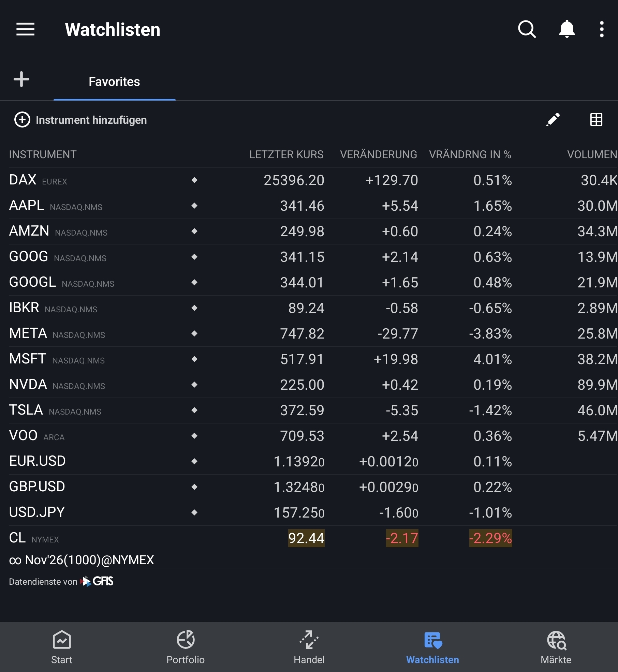Click META change value -29.77

[398, 333]
